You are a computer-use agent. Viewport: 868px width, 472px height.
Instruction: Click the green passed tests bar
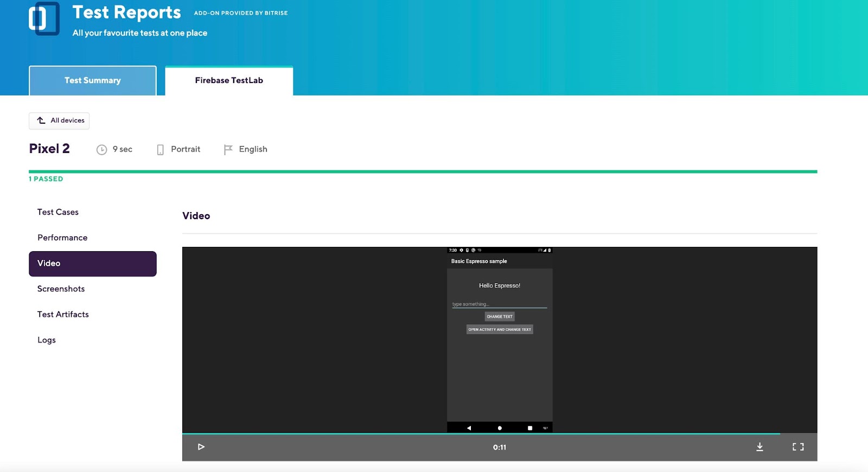tap(423, 171)
